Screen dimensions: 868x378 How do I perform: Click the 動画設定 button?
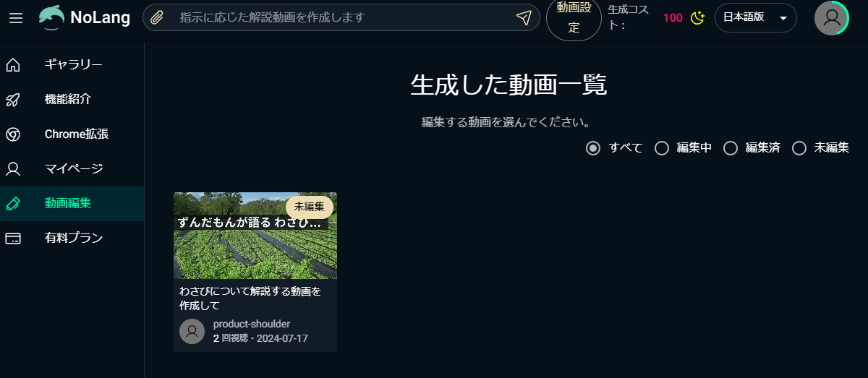pos(574,18)
